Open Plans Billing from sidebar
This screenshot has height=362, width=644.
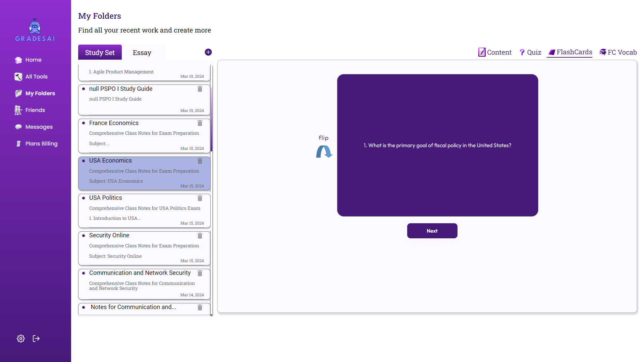tap(41, 143)
